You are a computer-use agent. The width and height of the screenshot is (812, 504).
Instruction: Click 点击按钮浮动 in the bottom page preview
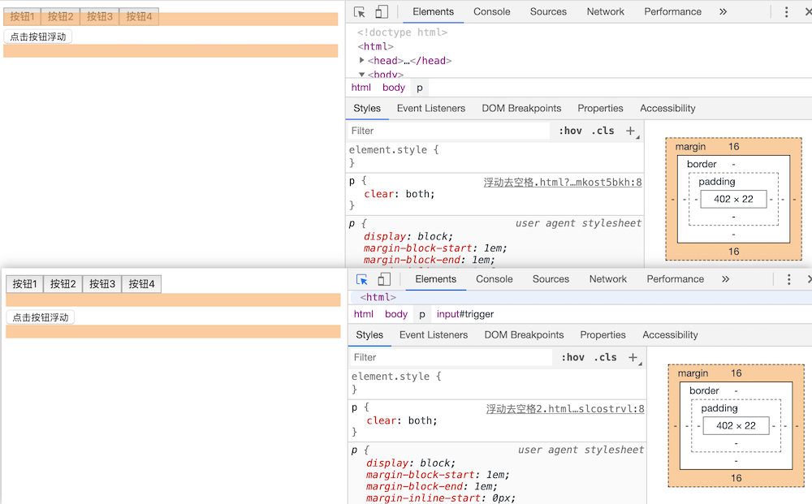[x=41, y=317]
